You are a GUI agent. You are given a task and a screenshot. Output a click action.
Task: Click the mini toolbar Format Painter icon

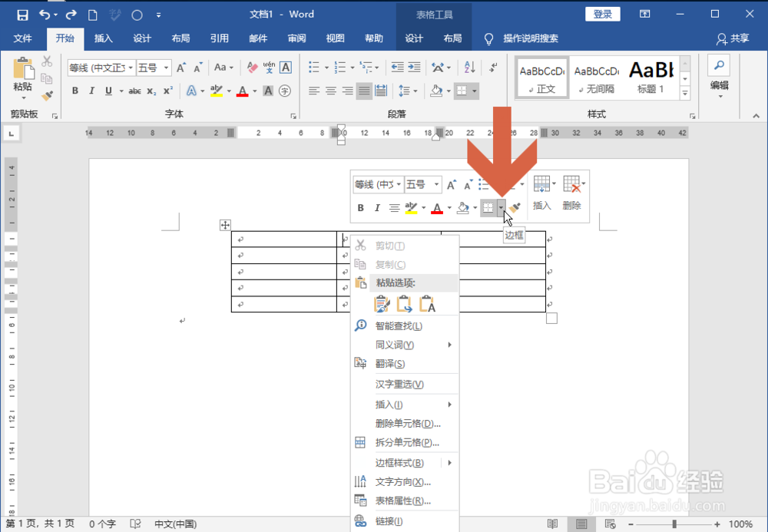515,208
